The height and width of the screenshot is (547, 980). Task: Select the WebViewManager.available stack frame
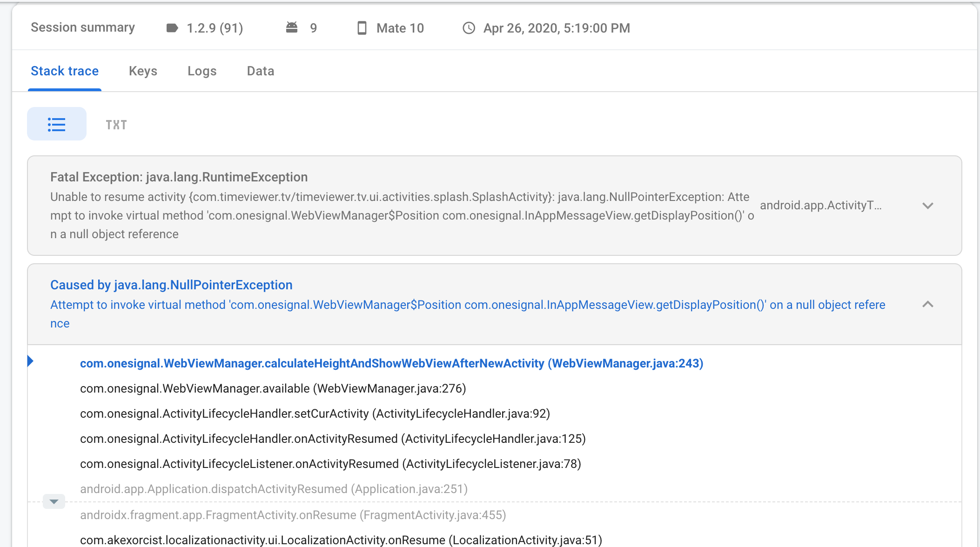click(x=273, y=388)
